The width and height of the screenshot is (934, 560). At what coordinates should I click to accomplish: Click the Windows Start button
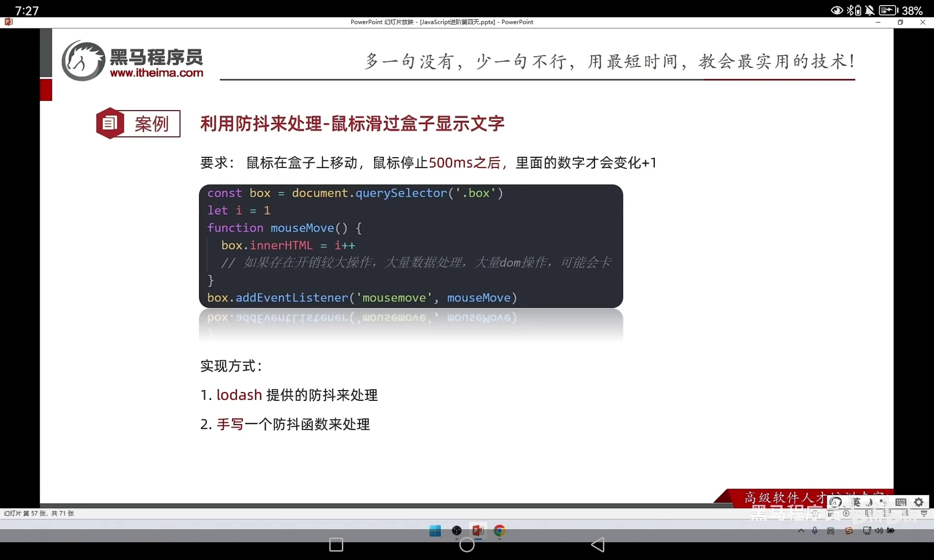(x=435, y=531)
